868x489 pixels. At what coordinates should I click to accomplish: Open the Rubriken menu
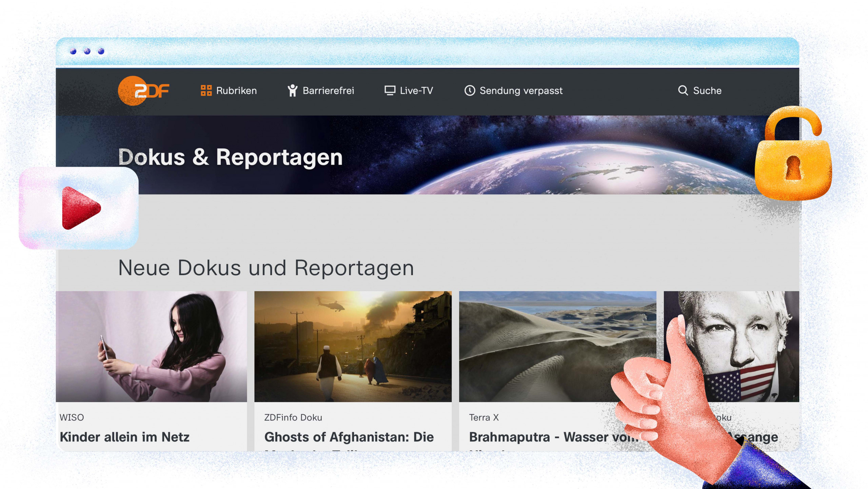click(x=229, y=90)
